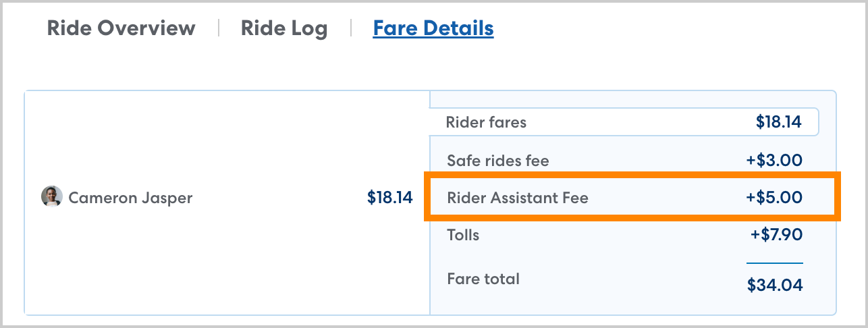This screenshot has height=328, width=868.
Task: Click the Rider Assistant Fee label
Action: pyautogui.click(x=518, y=198)
